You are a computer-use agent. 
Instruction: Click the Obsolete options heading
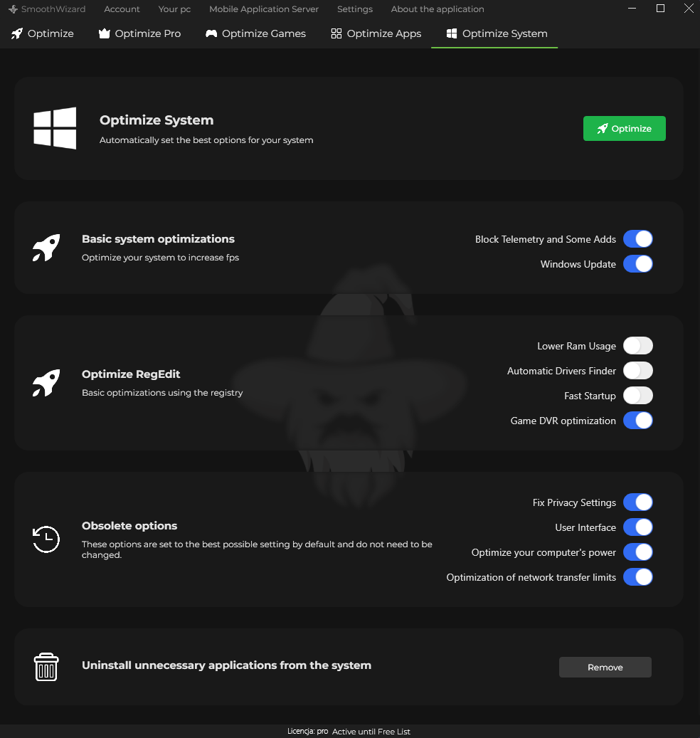click(x=129, y=526)
